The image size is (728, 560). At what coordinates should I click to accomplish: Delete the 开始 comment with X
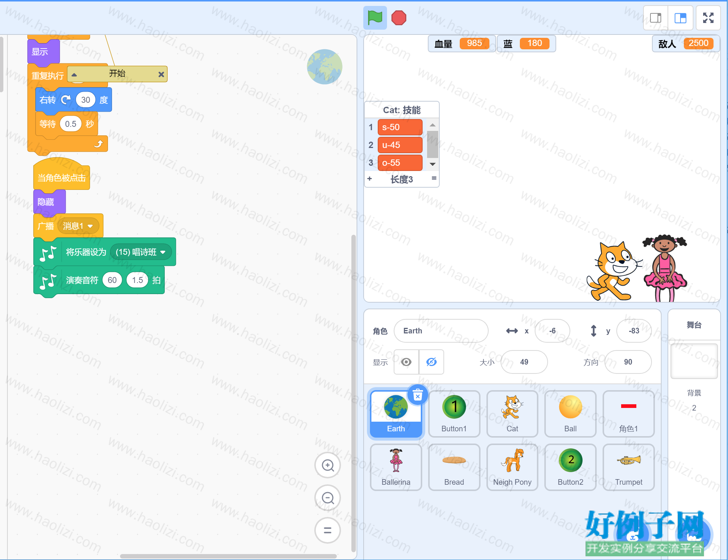161,75
